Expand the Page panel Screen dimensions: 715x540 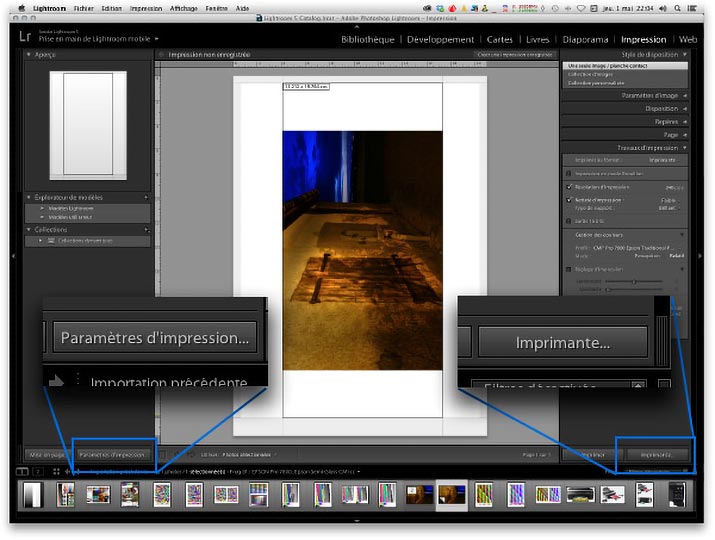point(684,135)
